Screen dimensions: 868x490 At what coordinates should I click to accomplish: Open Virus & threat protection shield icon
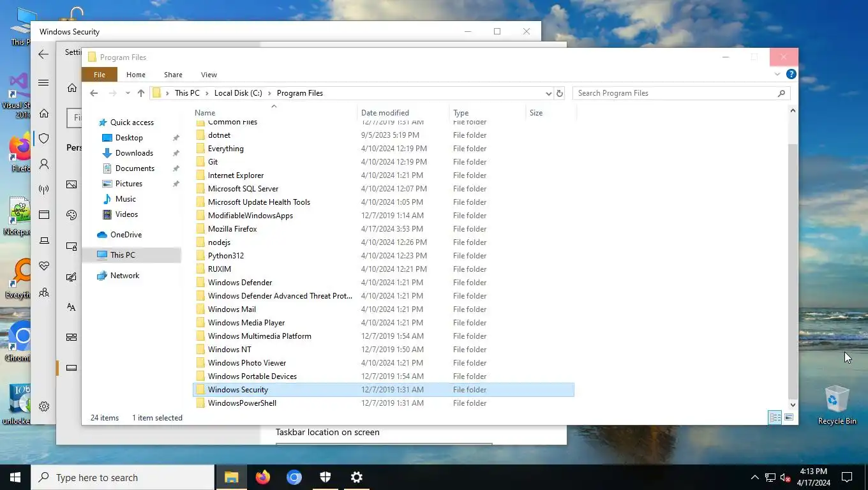(44, 138)
